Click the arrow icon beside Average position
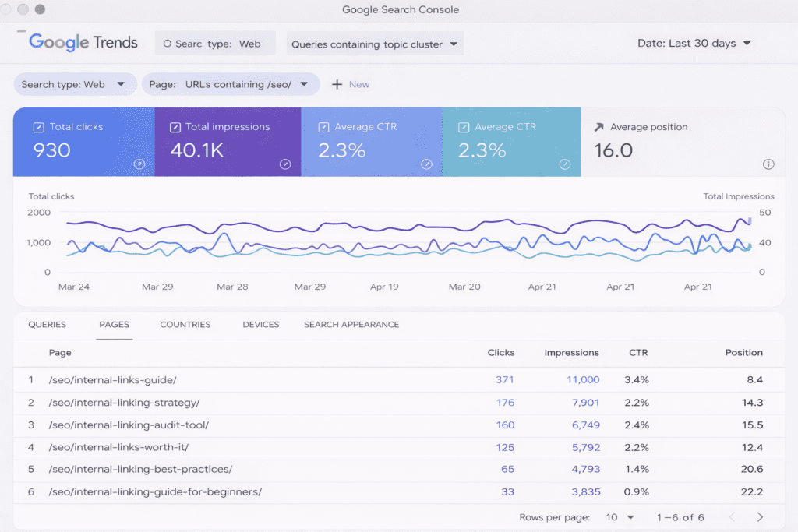The image size is (798, 532). [598, 127]
